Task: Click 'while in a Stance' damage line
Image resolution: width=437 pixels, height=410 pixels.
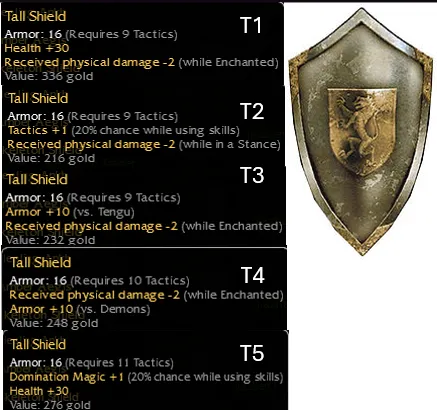Action: (144, 144)
